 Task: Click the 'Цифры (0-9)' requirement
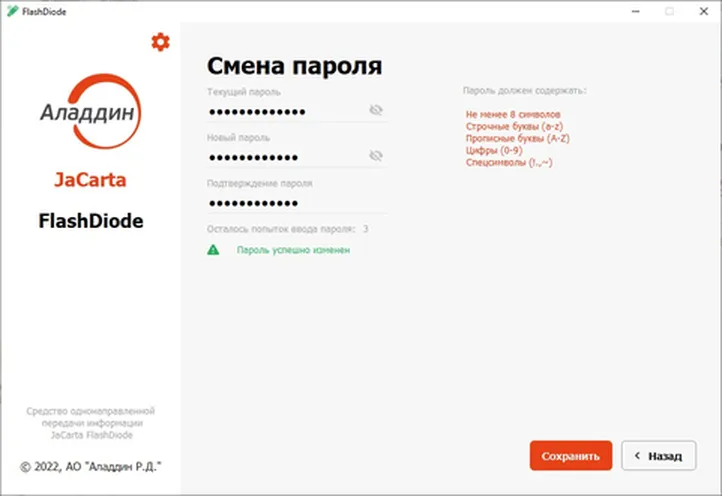(x=494, y=150)
